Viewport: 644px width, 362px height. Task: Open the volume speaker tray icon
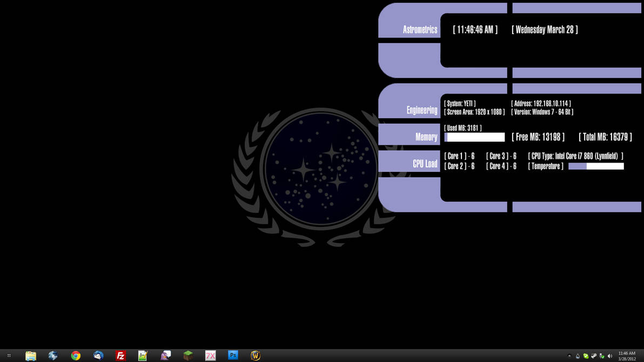[610, 356]
